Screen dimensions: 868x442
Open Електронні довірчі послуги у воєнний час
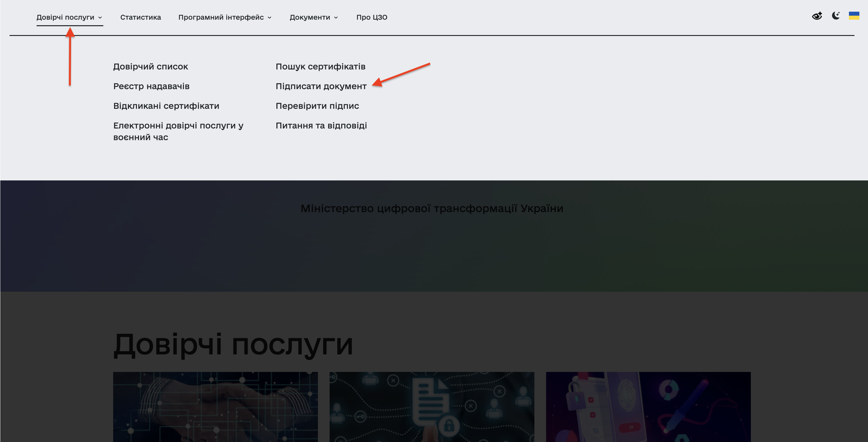click(x=178, y=131)
